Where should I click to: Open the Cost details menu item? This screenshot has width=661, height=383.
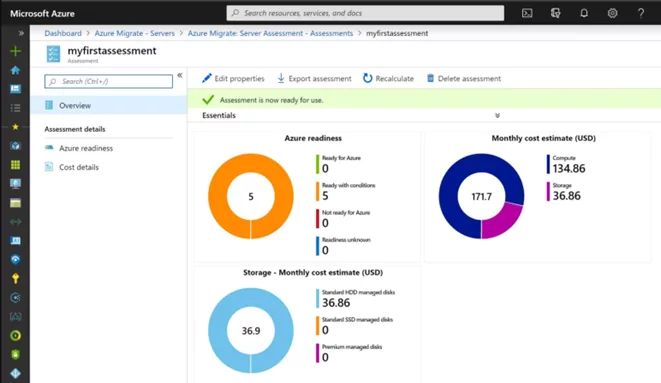tap(79, 167)
